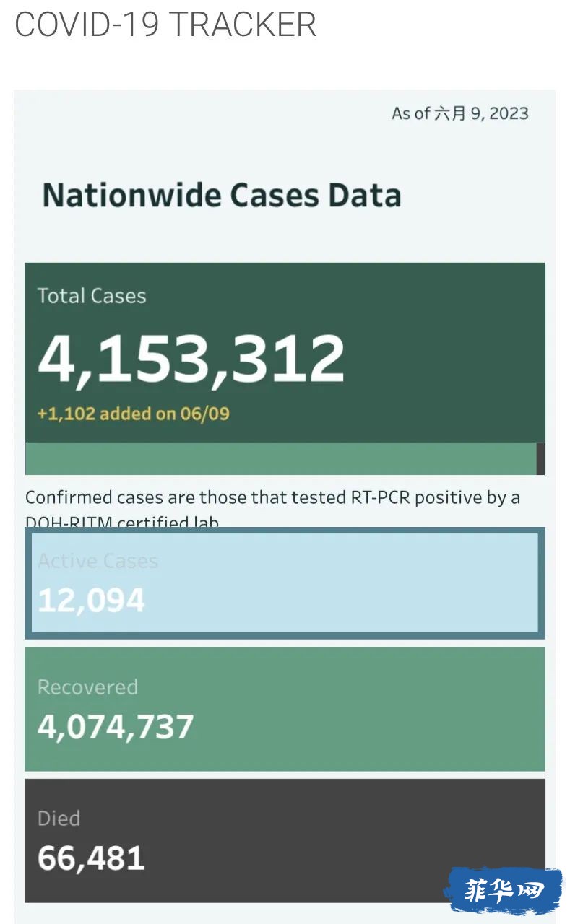Click the As of 六月 9, 2023 date
The image size is (570, 924).
[x=460, y=113]
